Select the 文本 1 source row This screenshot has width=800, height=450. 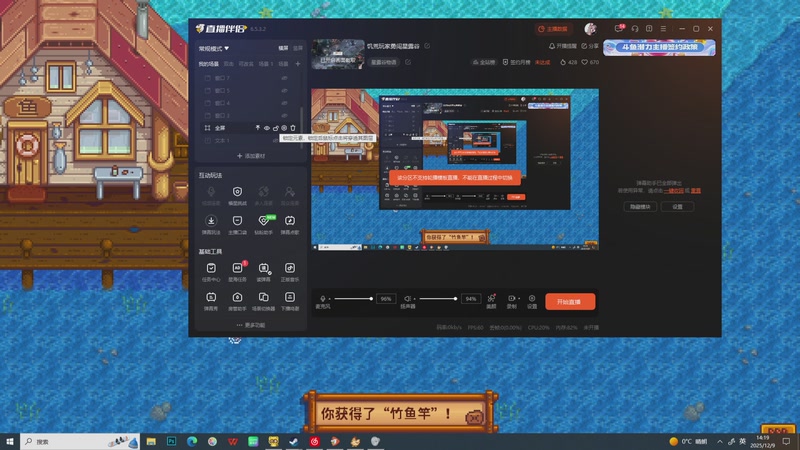pyautogui.click(x=249, y=140)
